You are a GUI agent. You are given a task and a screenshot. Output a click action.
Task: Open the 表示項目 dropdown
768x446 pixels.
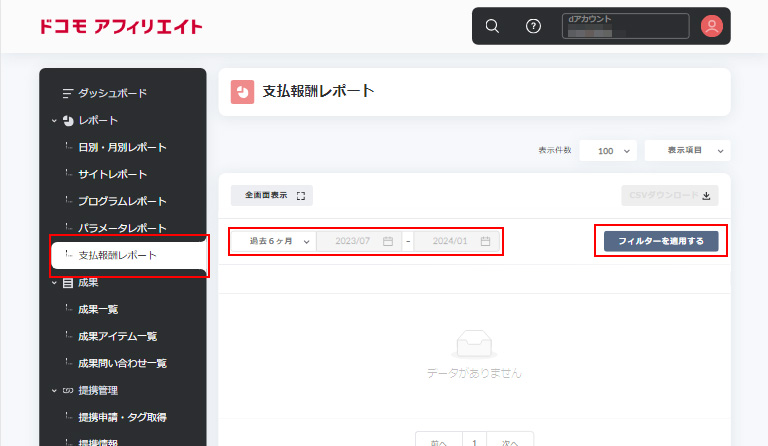pyautogui.click(x=687, y=150)
